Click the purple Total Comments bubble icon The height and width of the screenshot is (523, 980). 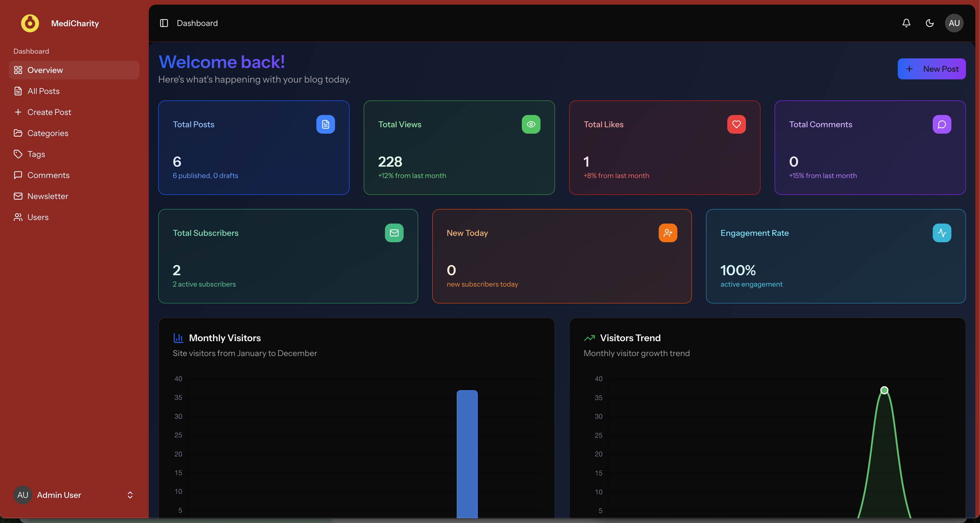tap(941, 124)
